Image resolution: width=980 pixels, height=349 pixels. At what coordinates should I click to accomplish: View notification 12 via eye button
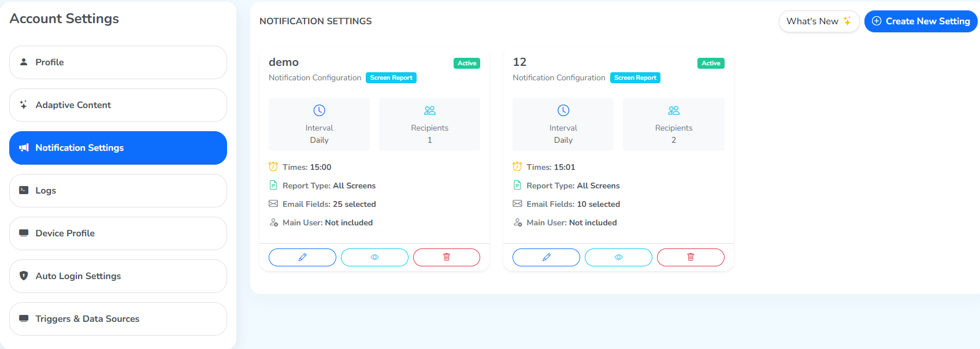[x=618, y=257]
